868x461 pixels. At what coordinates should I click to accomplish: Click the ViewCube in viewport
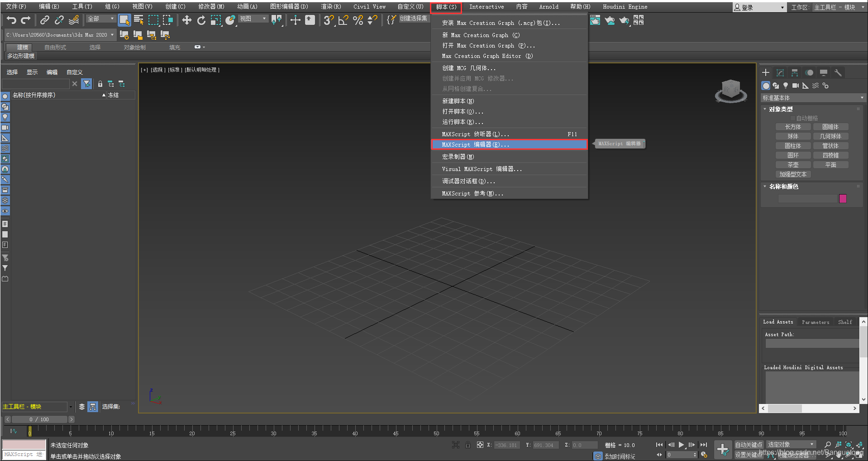coord(731,90)
